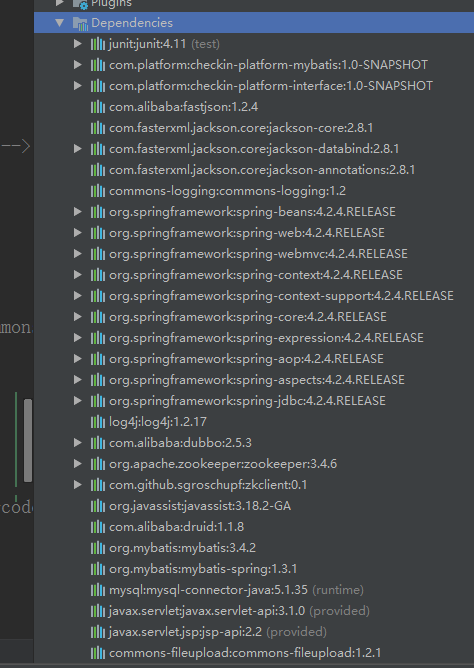Expand spring-beans:4.2.4.RELEASE dependency
474x668 pixels.
pos(78,212)
